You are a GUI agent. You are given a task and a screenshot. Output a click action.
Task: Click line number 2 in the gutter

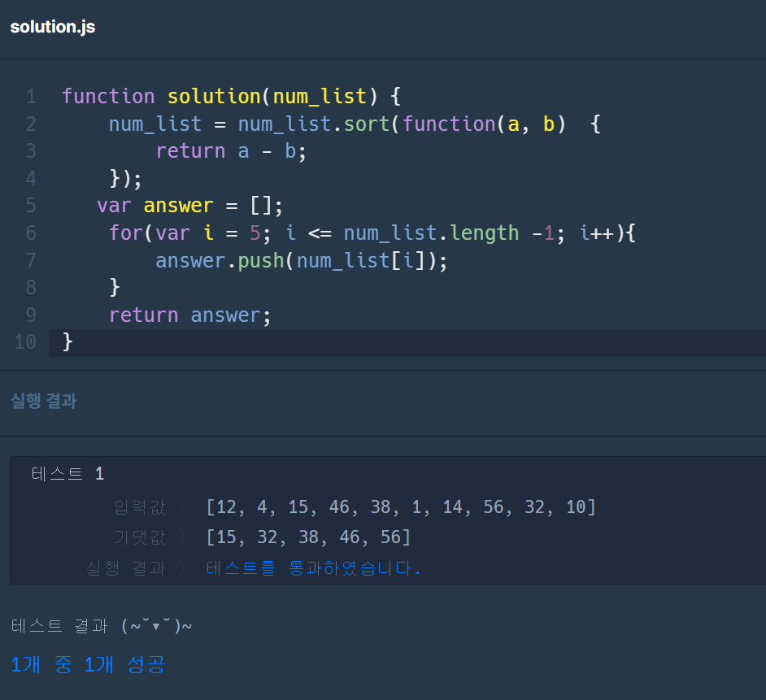coord(31,124)
